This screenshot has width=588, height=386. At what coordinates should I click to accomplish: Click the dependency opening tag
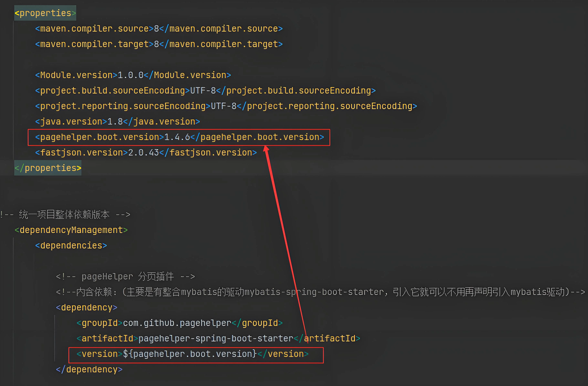point(86,308)
